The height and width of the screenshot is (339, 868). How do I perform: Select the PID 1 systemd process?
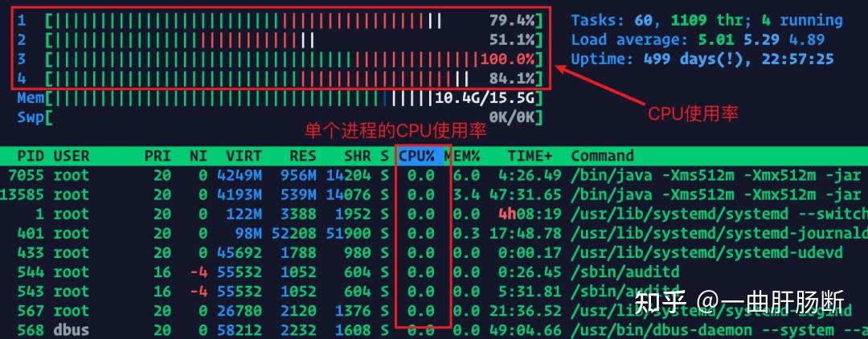434,214
